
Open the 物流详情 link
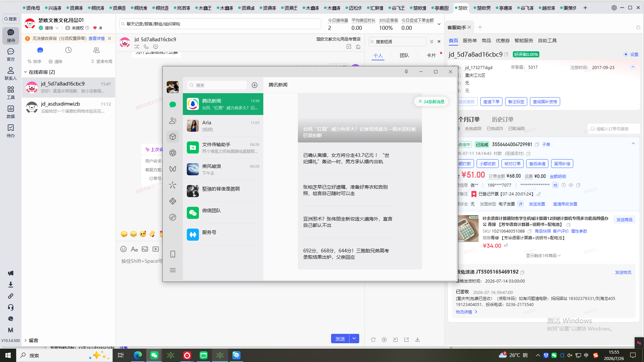pyautogui.click(x=466, y=312)
